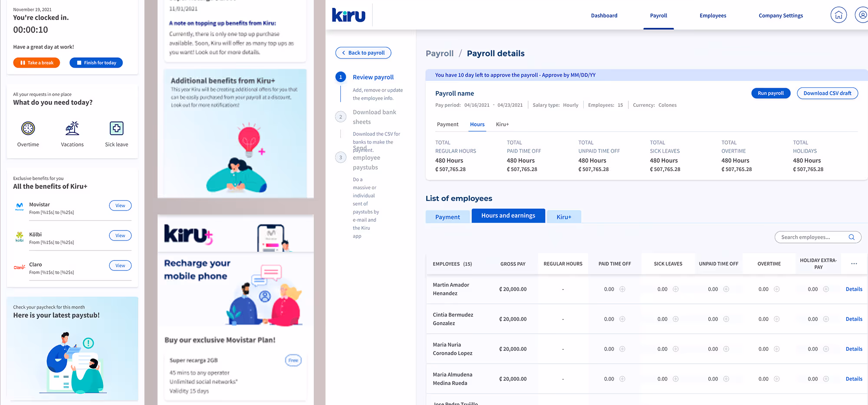The height and width of the screenshot is (405, 868).
Task: Click the Kiru logo in the header
Action: 349,15
